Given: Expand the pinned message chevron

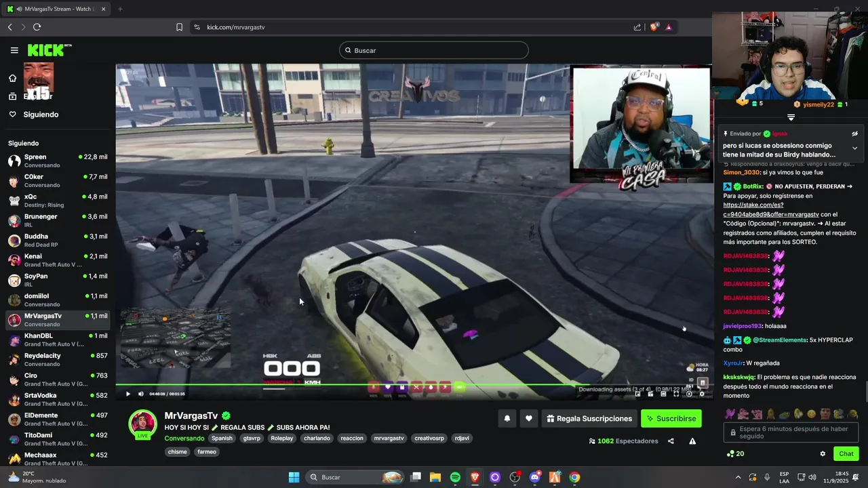Looking at the screenshot, I should 854,148.
